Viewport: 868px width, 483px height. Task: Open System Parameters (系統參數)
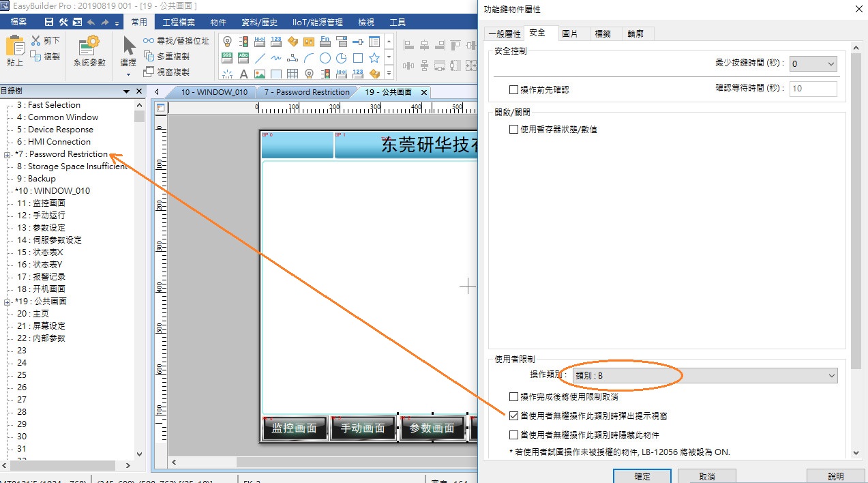click(x=89, y=51)
